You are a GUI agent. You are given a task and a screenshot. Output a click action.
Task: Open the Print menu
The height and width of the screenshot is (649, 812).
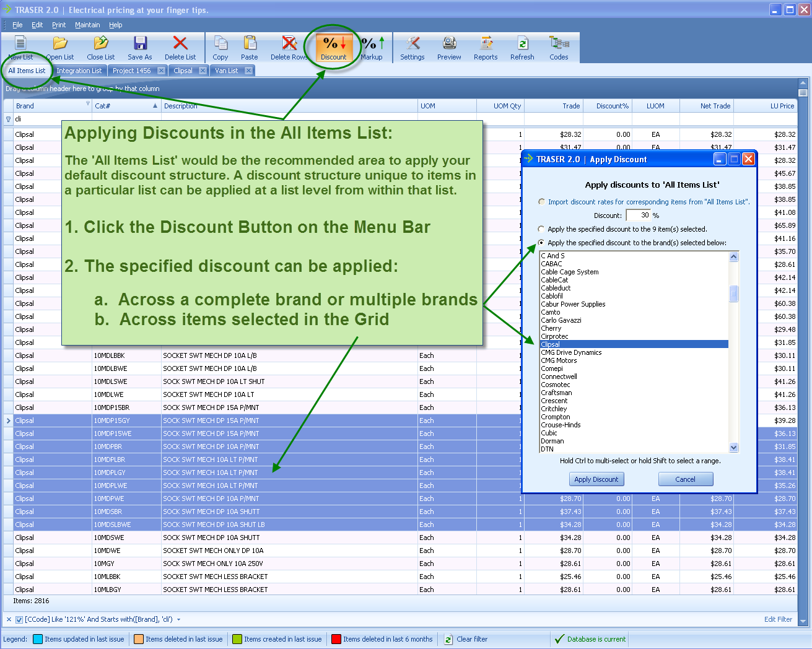click(59, 25)
